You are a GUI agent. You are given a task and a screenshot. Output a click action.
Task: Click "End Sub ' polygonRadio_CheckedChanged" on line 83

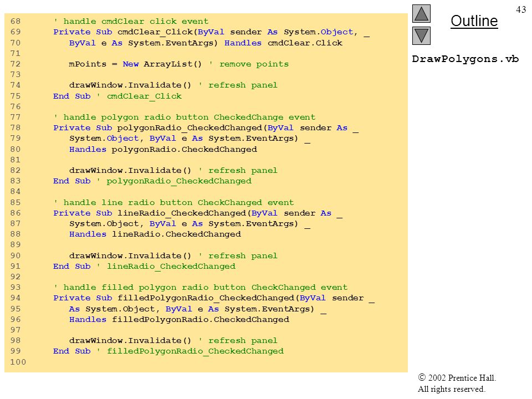coord(152,181)
